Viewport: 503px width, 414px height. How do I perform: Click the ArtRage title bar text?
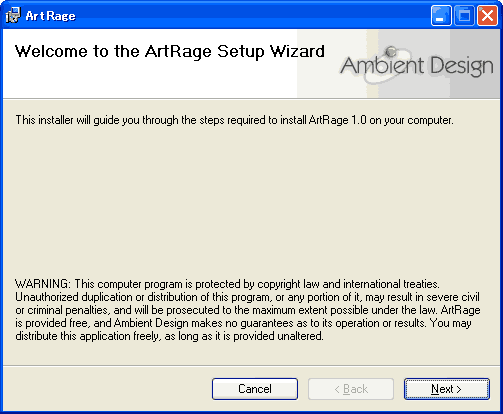coord(50,16)
